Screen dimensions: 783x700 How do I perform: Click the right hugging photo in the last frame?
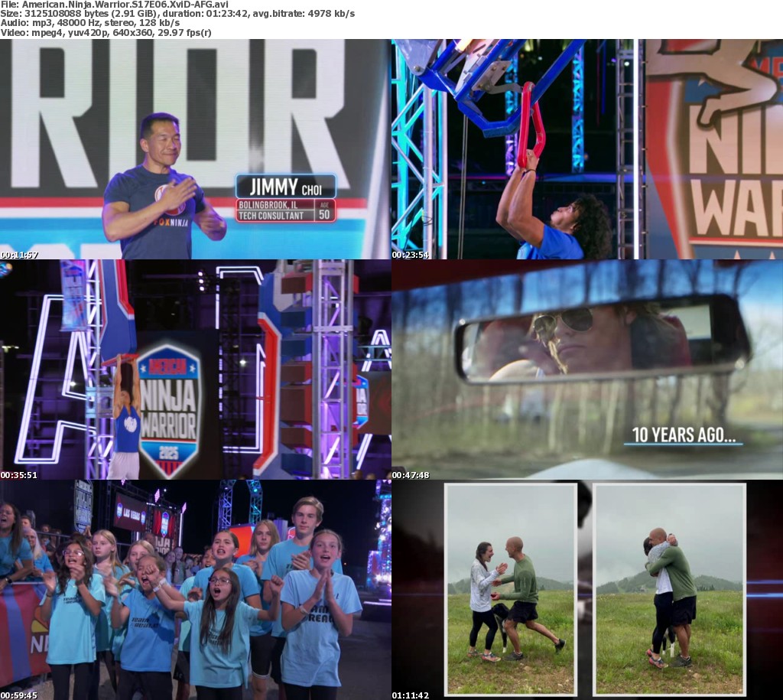(669, 589)
